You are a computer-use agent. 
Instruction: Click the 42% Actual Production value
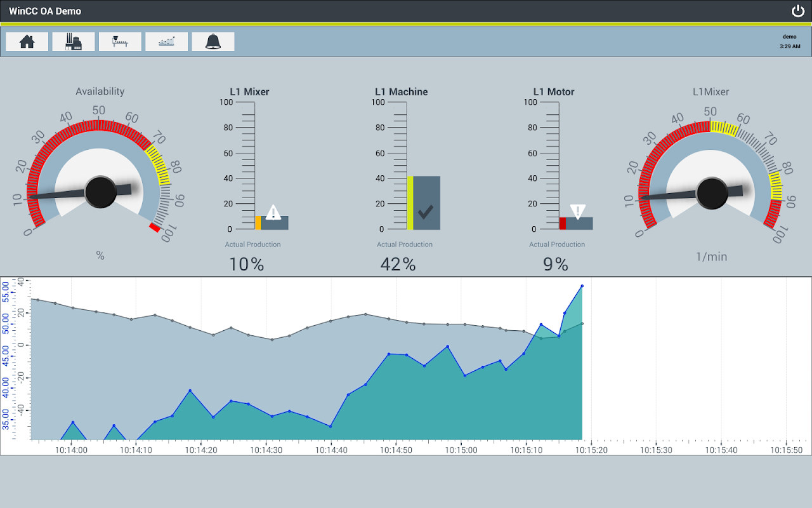pyautogui.click(x=398, y=265)
